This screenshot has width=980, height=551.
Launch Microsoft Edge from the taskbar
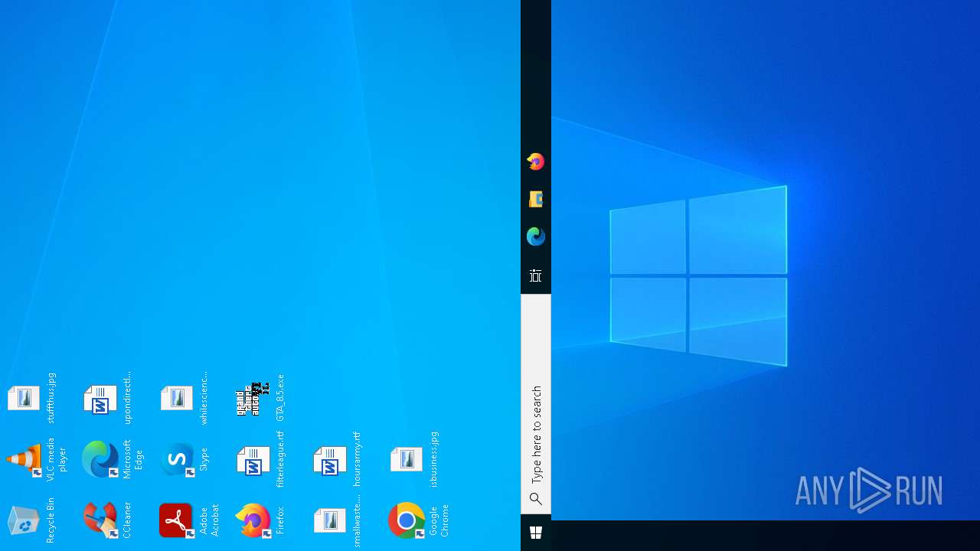click(536, 236)
